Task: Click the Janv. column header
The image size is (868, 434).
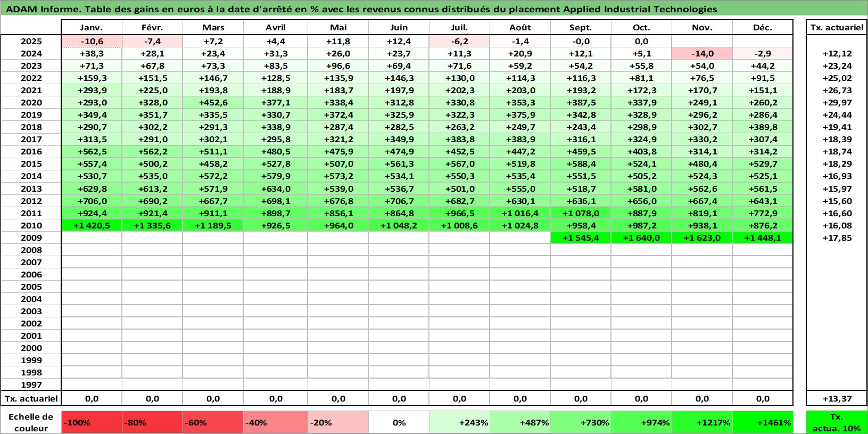Action: tap(92, 28)
